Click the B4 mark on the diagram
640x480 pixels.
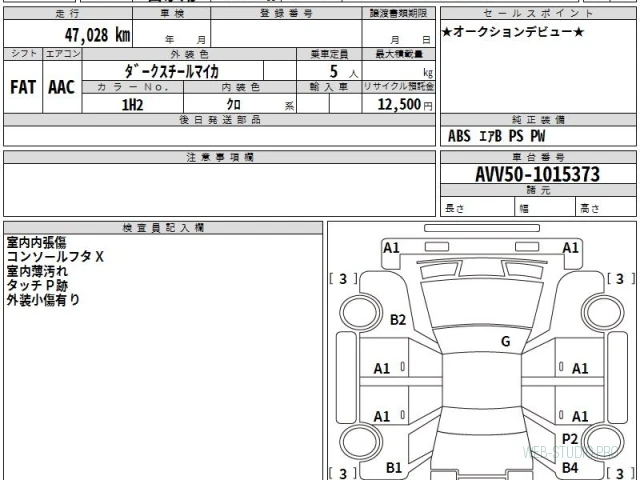pos(570,467)
